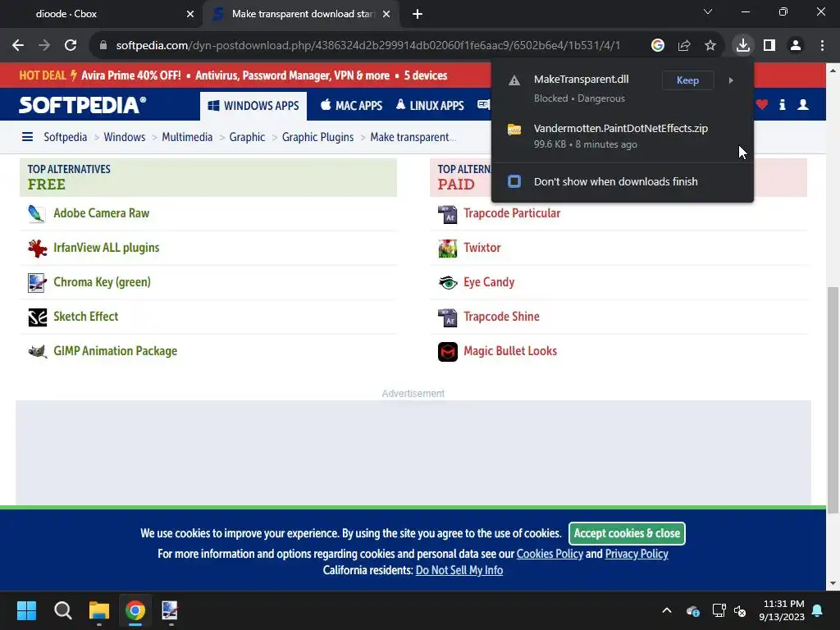
Task: Click the Adobe Camera Raw icon
Action: (x=37, y=214)
